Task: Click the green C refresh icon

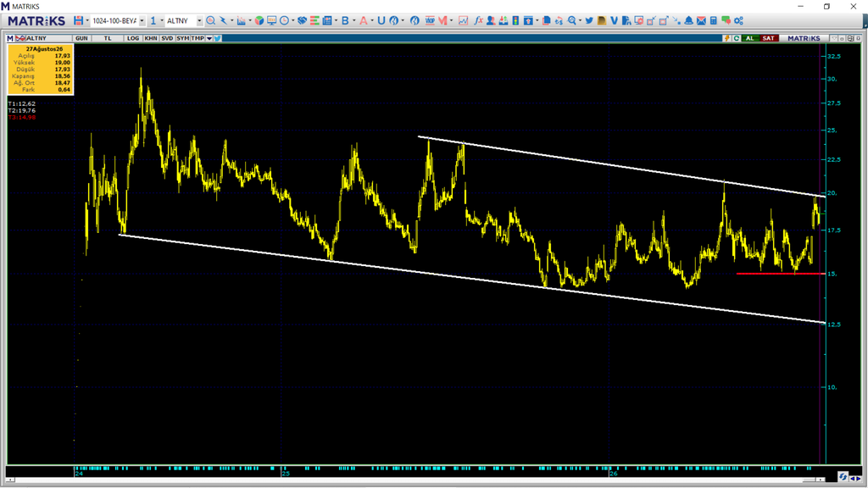Action: coord(737,38)
